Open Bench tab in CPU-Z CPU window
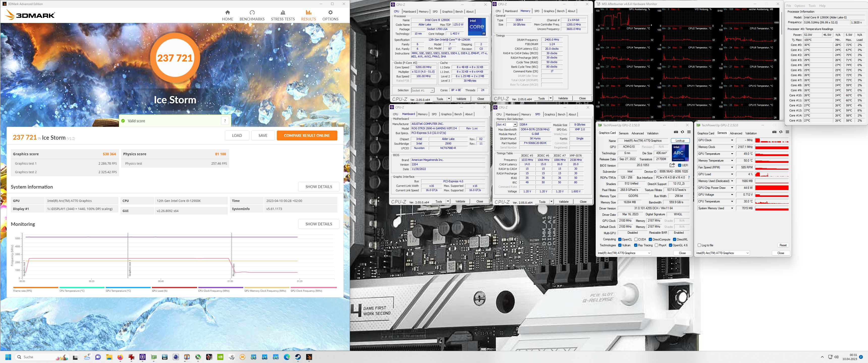The image size is (868, 363). [x=459, y=11]
